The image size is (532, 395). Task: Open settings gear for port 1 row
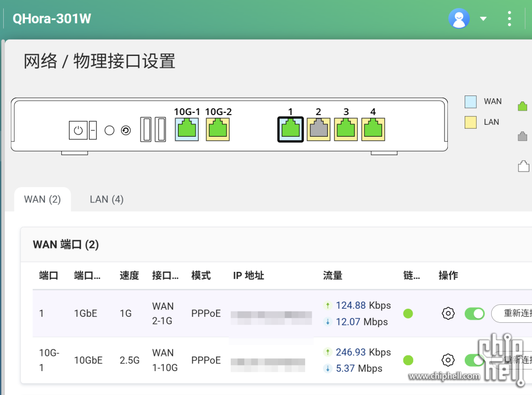(448, 313)
